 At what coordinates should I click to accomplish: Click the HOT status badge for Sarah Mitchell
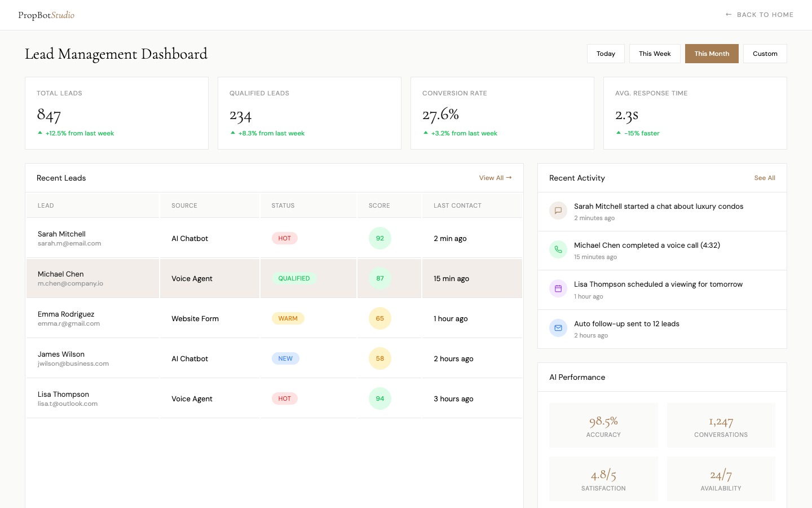(285, 238)
